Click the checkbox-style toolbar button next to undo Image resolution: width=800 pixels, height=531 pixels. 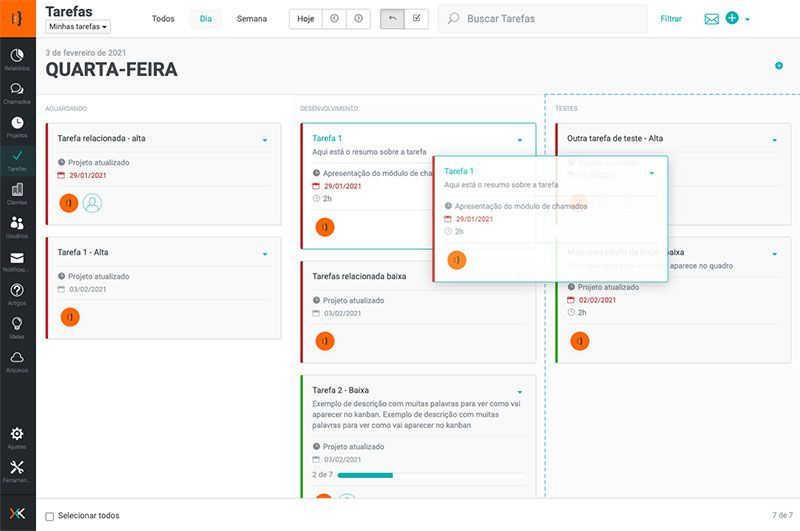416,18
